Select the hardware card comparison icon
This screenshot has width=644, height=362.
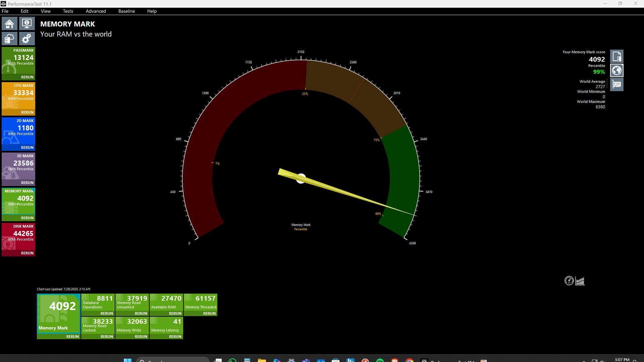[616, 84]
